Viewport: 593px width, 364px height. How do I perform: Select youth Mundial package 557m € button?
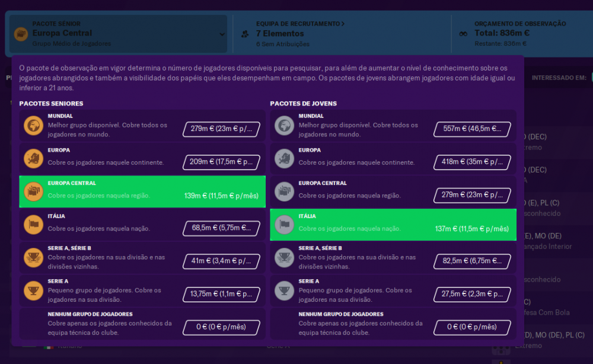pos(472,129)
